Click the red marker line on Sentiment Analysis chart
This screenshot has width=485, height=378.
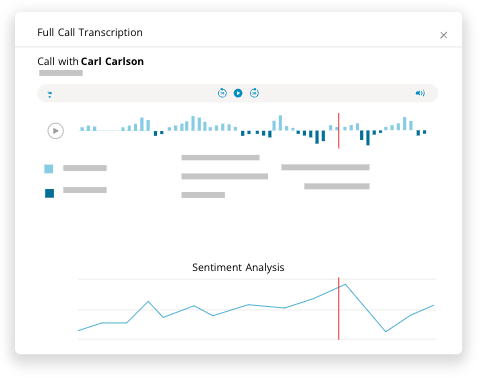click(339, 308)
